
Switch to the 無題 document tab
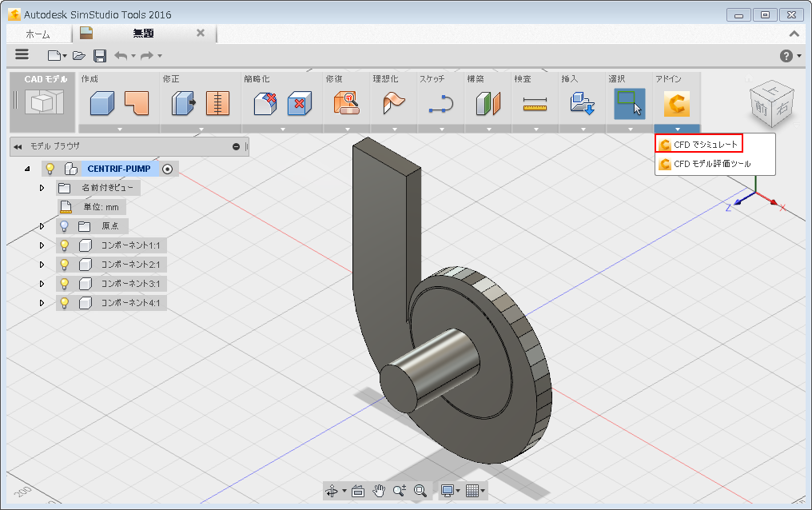[143, 33]
